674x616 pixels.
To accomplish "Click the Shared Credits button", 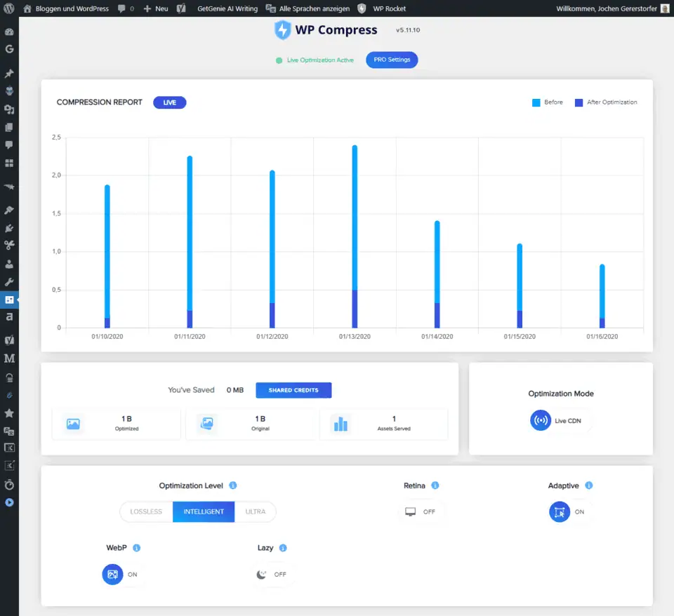I will coord(293,390).
